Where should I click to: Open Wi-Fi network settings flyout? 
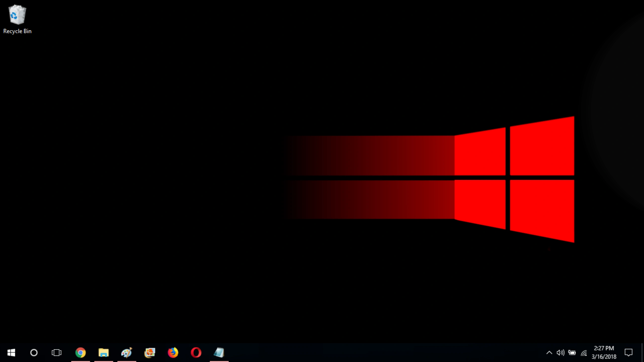[584, 353]
